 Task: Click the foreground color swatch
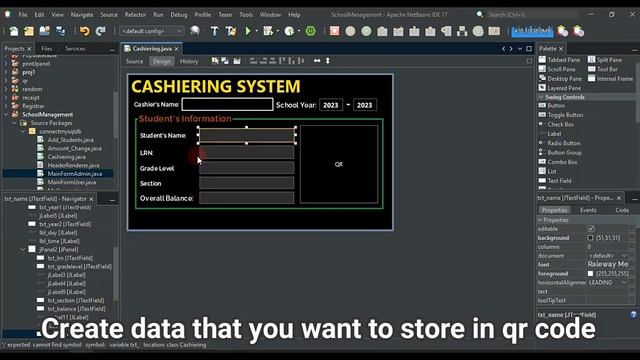pos(590,273)
